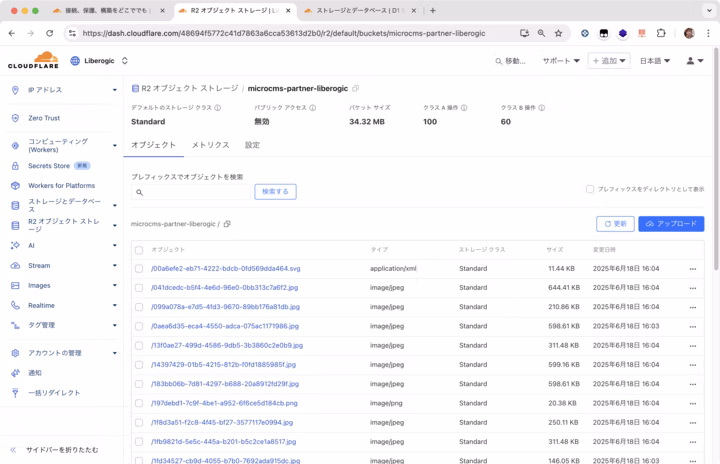Click the Workers for Platforms icon

pyautogui.click(x=15, y=185)
